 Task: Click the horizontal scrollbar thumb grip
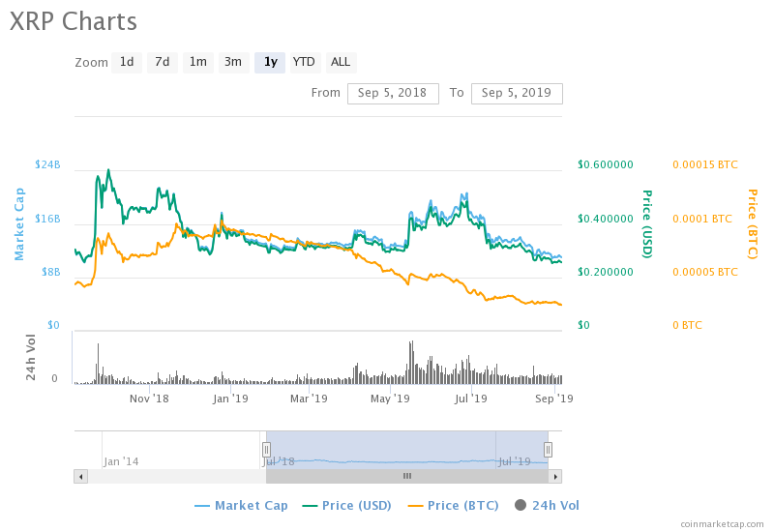click(407, 476)
